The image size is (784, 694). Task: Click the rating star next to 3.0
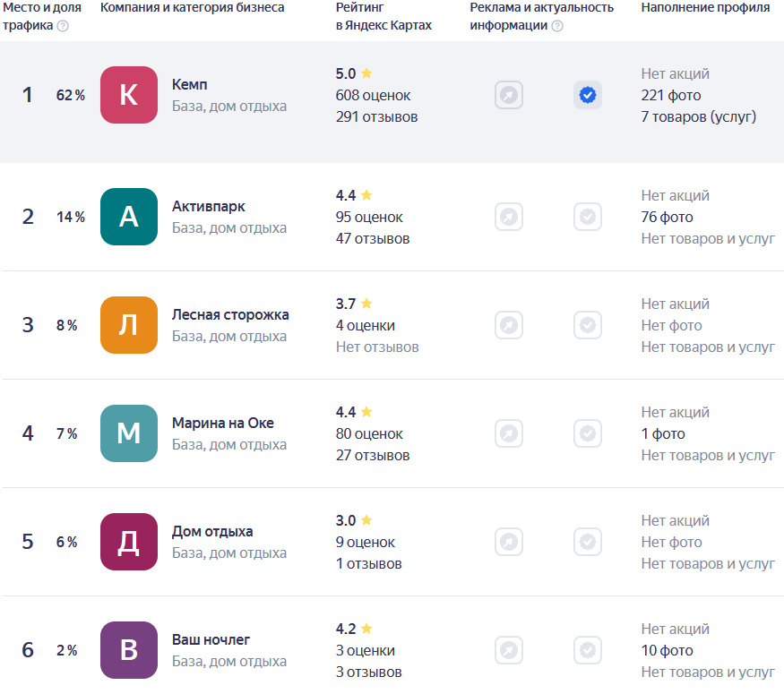point(366,520)
